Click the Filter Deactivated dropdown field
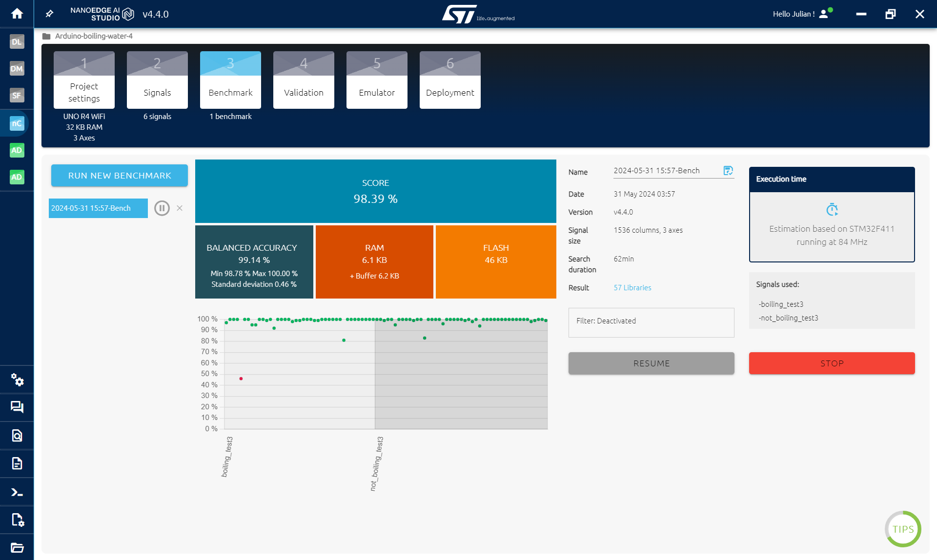 pos(651,320)
